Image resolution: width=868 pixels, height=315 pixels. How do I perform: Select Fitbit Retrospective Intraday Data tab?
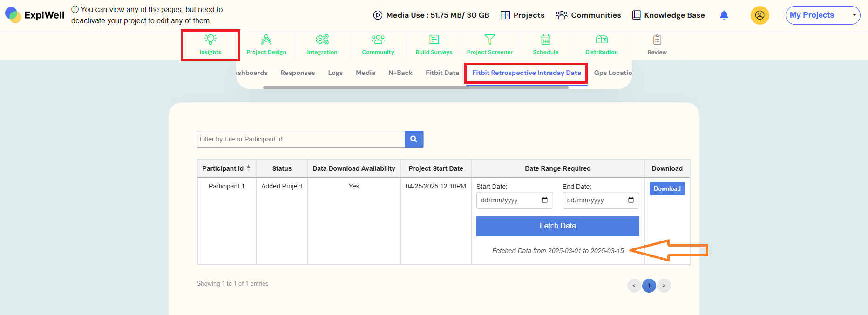click(x=527, y=73)
